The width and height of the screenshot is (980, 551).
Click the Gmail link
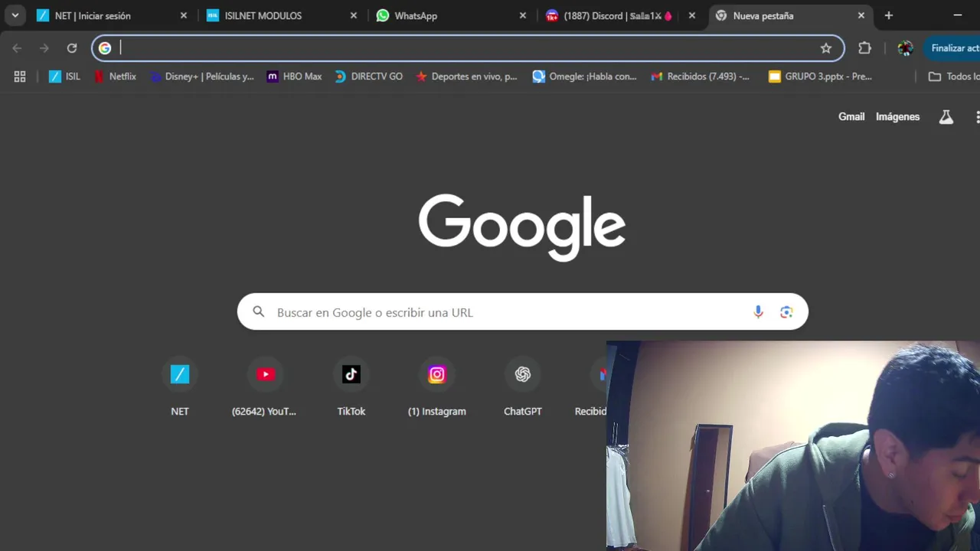pos(851,117)
